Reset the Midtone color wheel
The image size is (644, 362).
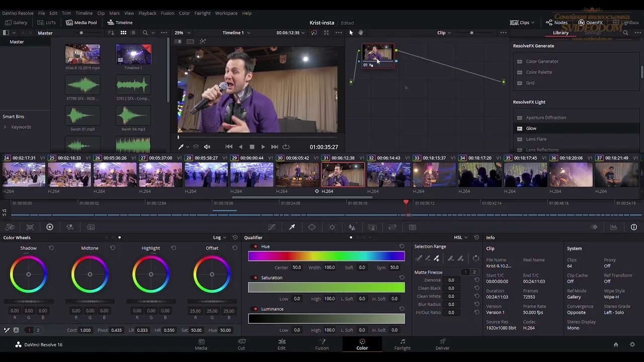pyautogui.click(x=113, y=248)
